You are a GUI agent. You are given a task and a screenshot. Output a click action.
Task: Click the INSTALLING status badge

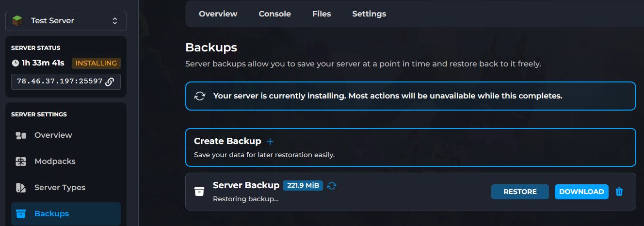tap(97, 63)
